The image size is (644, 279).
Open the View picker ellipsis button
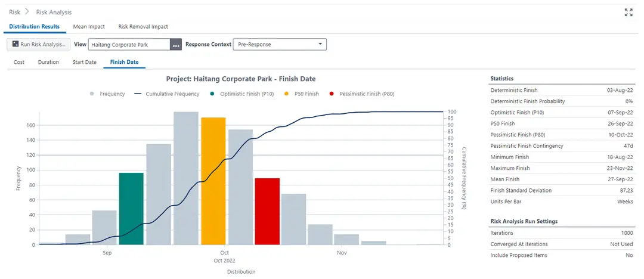[x=176, y=45]
